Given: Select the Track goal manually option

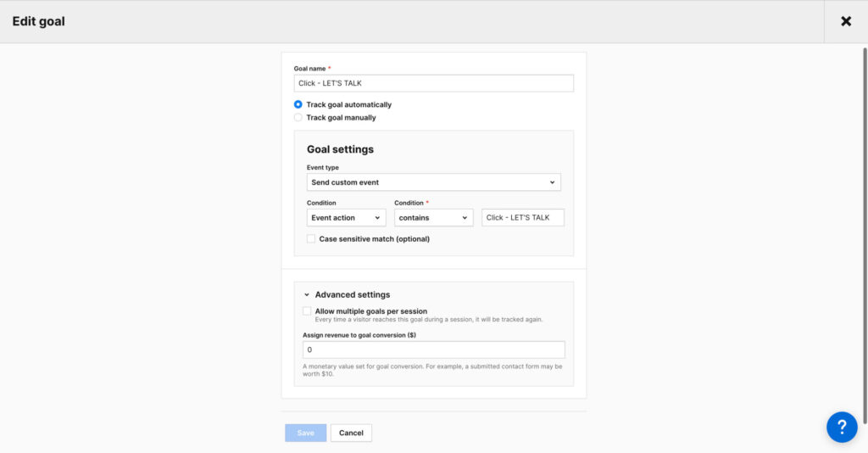Looking at the screenshot, I should pyautogui.click(x=298, y=118).
